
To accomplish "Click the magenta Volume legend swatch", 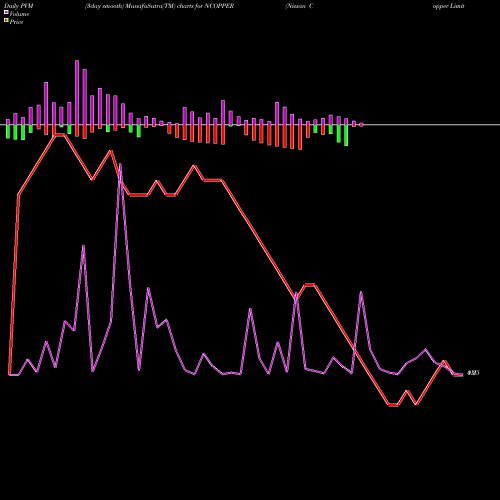I will (6, 12).
